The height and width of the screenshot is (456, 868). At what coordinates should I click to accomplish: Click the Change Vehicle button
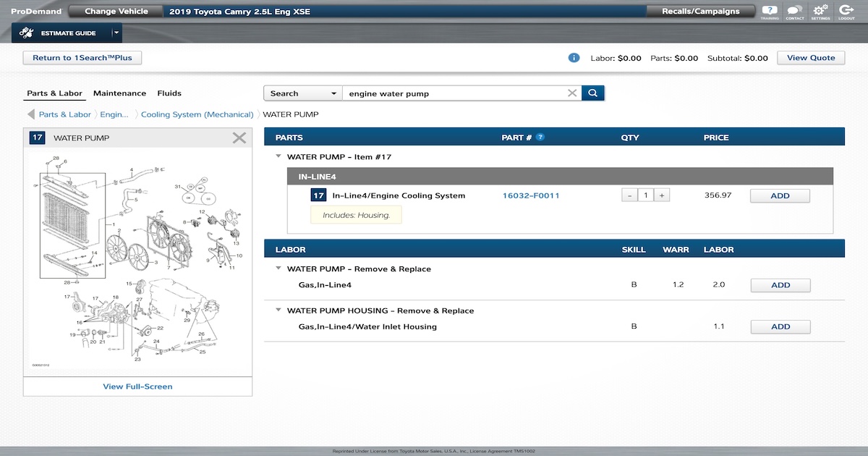116,12
